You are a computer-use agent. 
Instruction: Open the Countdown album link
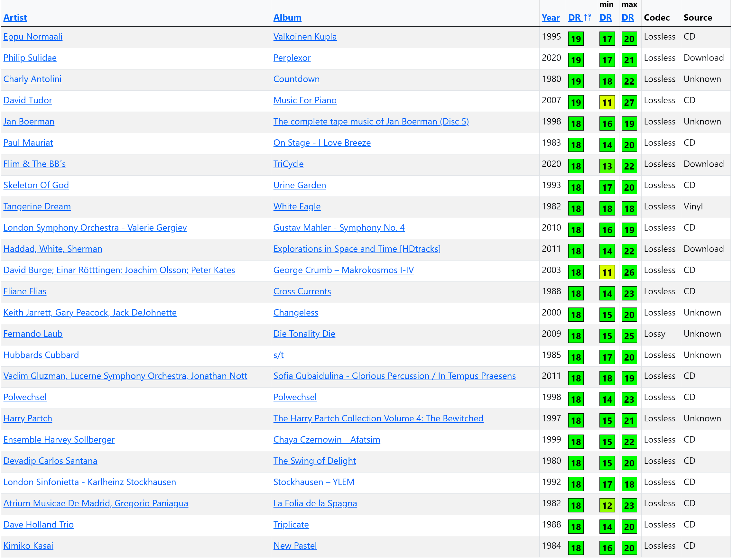pyautogui.click(x=296, y=79)
